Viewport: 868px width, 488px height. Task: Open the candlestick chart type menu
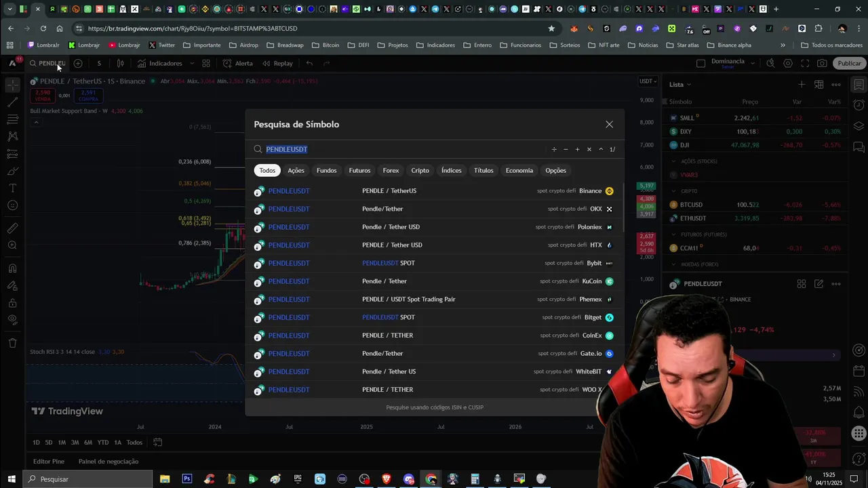tap(120, 63)
